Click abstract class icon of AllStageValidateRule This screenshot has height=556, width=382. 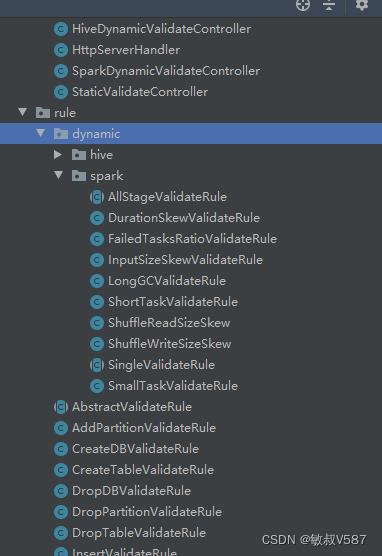(x=97, y=197)
